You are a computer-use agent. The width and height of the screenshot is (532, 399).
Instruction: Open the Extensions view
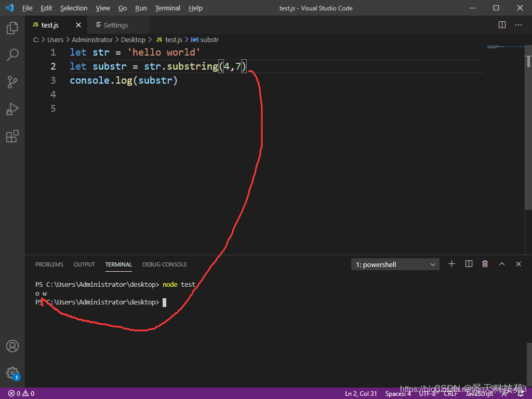pos(12,136)
